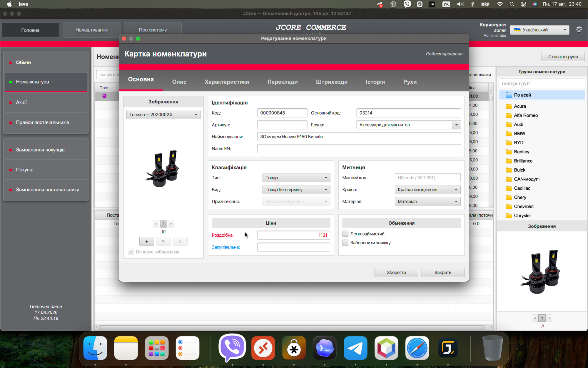Click the folder icon beside Acura
The image size is (588, 368).
[x=509, y=106]
